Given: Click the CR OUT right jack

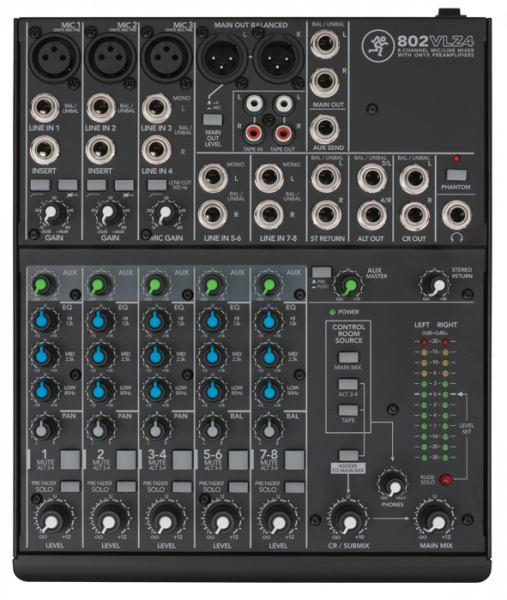Looking at the screenshot, I should (x=415, y=215).
